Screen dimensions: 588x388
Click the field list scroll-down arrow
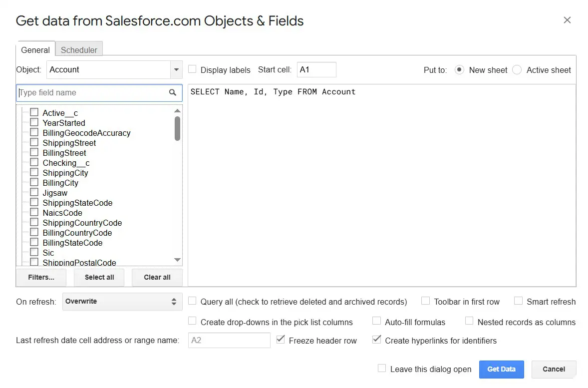tap(177, 260)
